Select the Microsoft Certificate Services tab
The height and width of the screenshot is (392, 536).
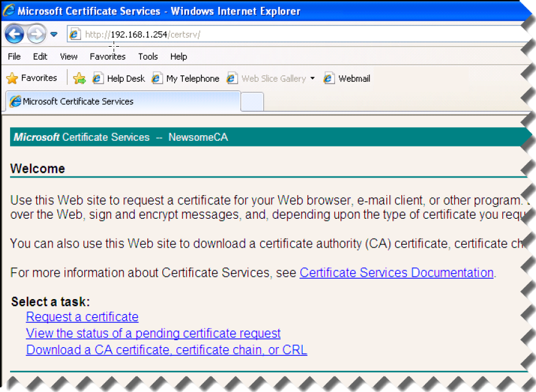(x=124, y=102)
